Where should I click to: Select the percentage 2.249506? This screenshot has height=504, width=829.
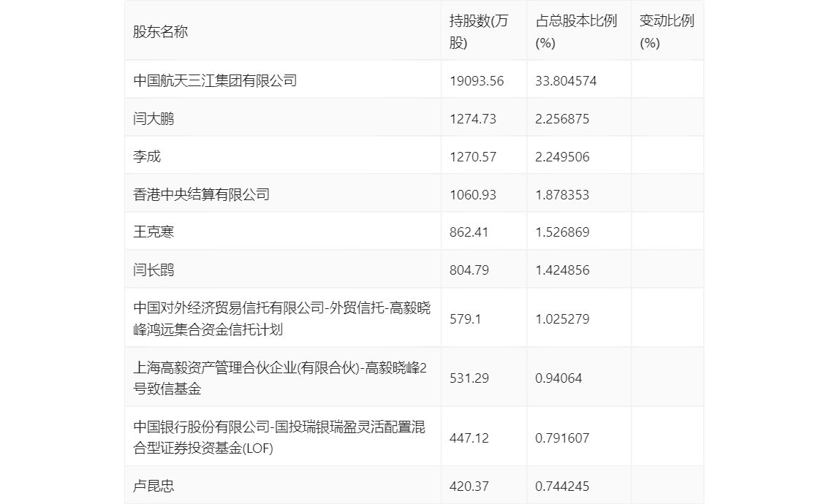pos(562,157)
